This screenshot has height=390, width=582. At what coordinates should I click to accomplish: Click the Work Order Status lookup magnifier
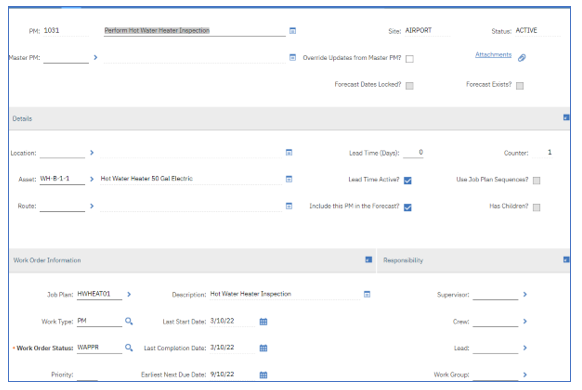[129, 348]
